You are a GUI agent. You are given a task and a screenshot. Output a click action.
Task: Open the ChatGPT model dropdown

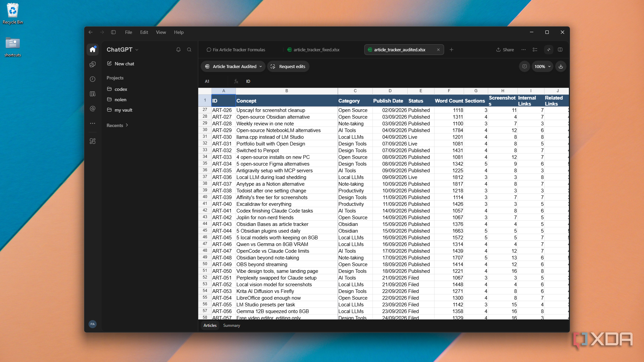(122, 50)
